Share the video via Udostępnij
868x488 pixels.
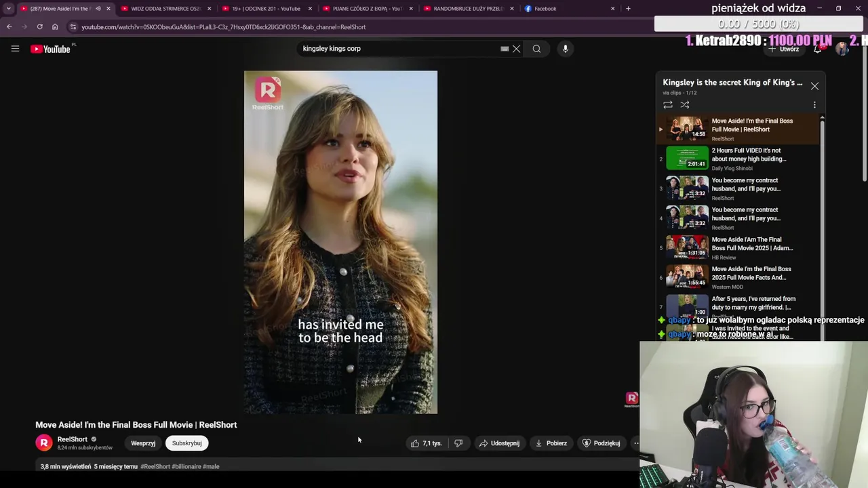499,443
